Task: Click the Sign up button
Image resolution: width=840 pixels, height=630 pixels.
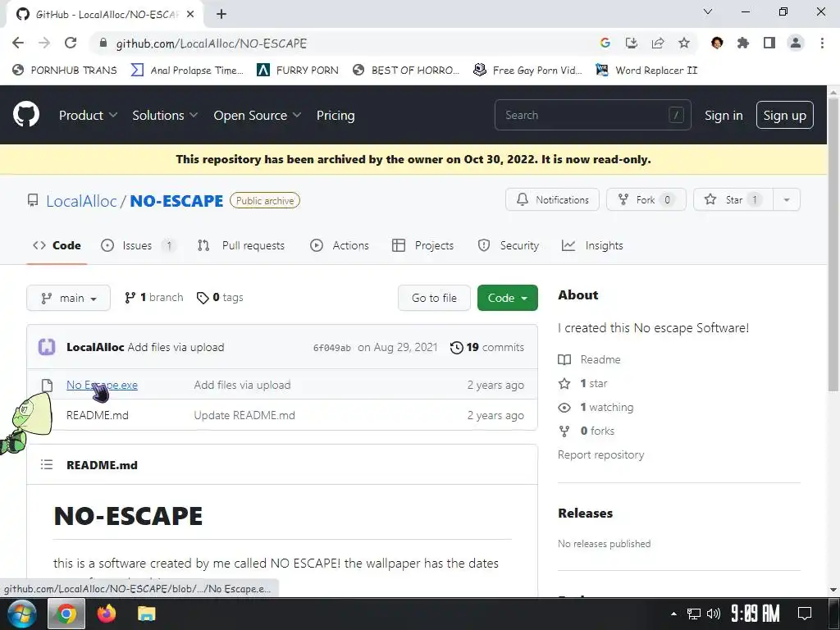Action: click(x=784, y=115)
